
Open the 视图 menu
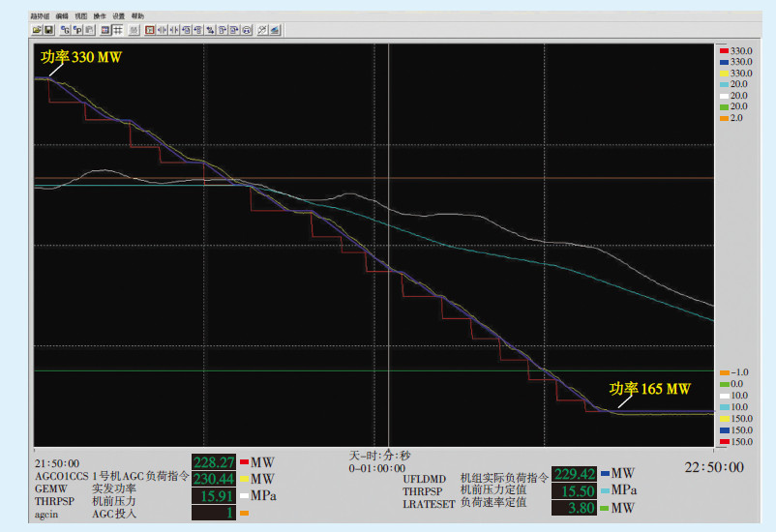(81, 16)
